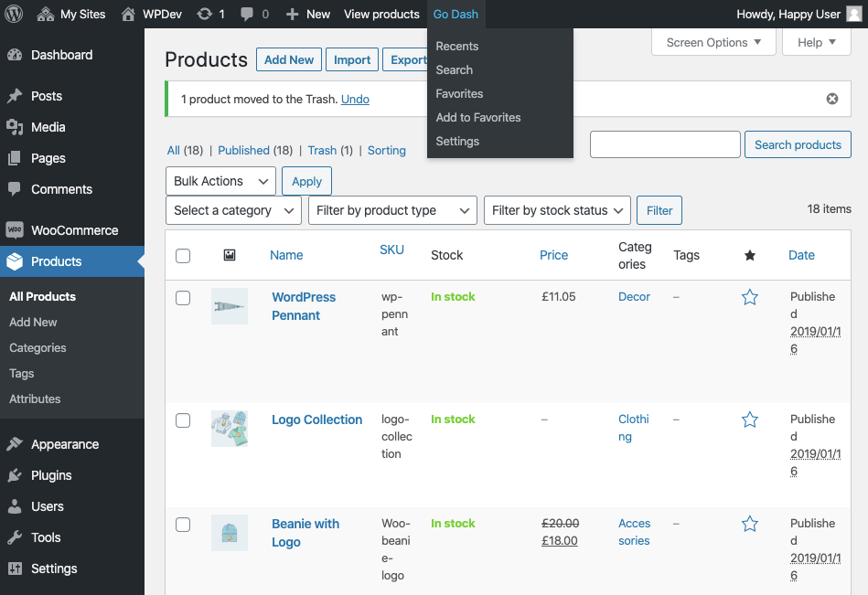Open the Go Dash menu
The width and height of the screenshot is (868, 595).
(455, 14)
